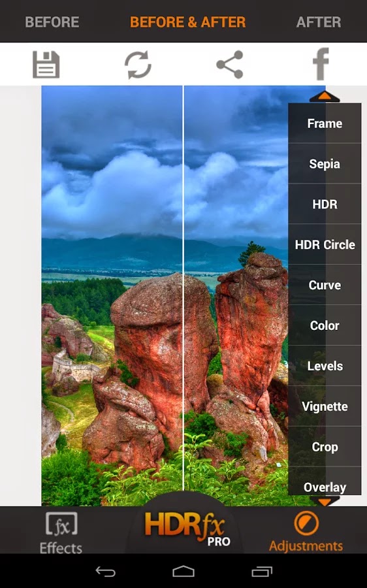Expand adjustments list with the up arrow
This screenshot has width=367, height=588.
pyautogui.click(x=325, y=97)
